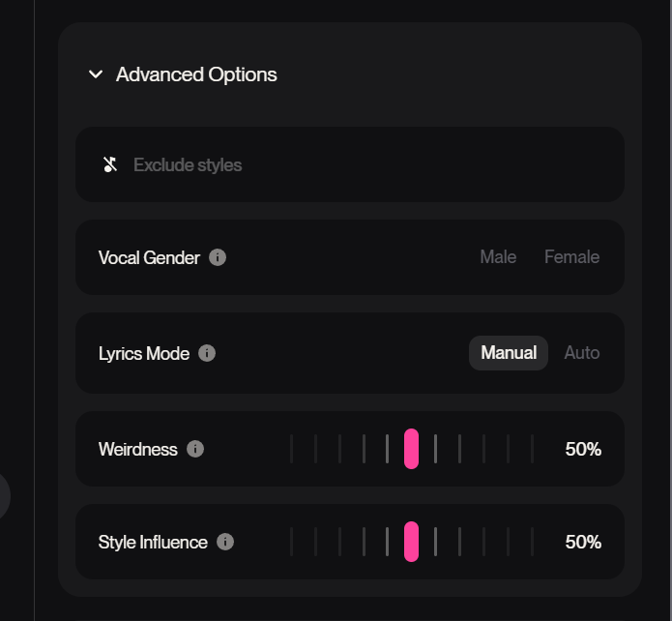Viewport: 672px width, 621px height.
Task: Show info tooltip for Lyrics Mode
Action: coord(207,353)
